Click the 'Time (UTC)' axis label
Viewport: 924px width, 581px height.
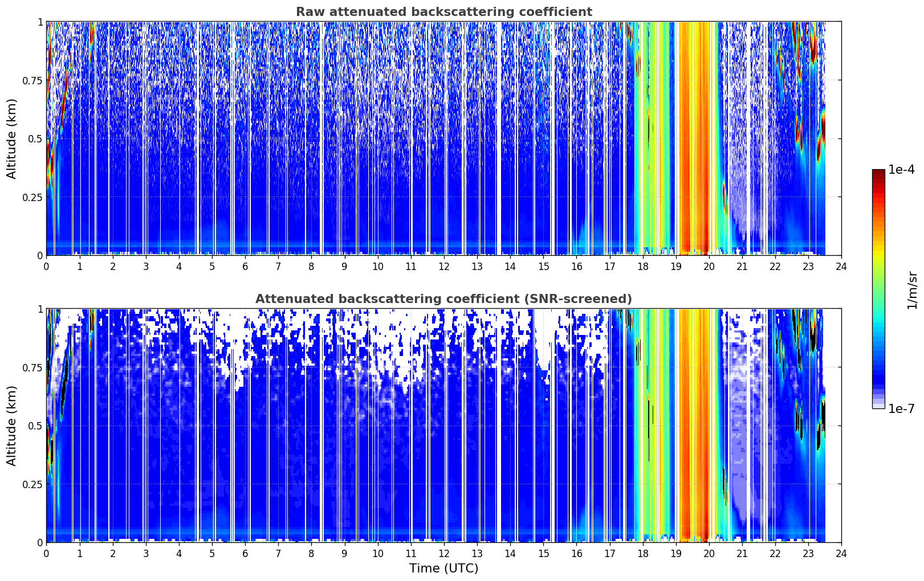click(443, 568)
